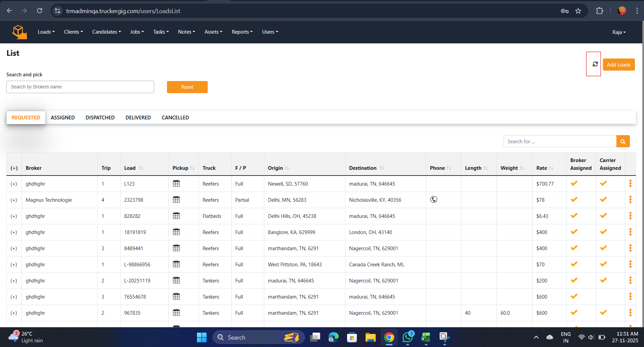This screenshot has width=644, height=347.
Task: Click the TruckerGig box logo
Action: (x=19, y=32)
